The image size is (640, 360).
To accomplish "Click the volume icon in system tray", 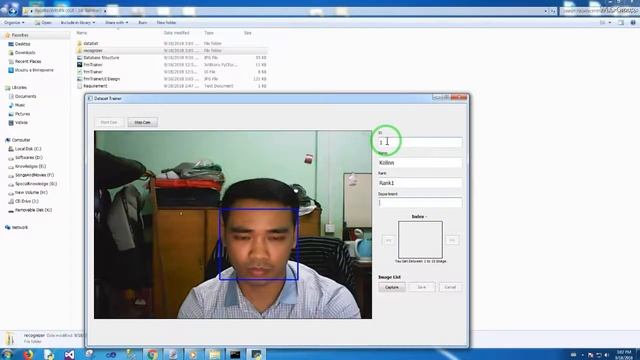I will (x=607, y=355).
